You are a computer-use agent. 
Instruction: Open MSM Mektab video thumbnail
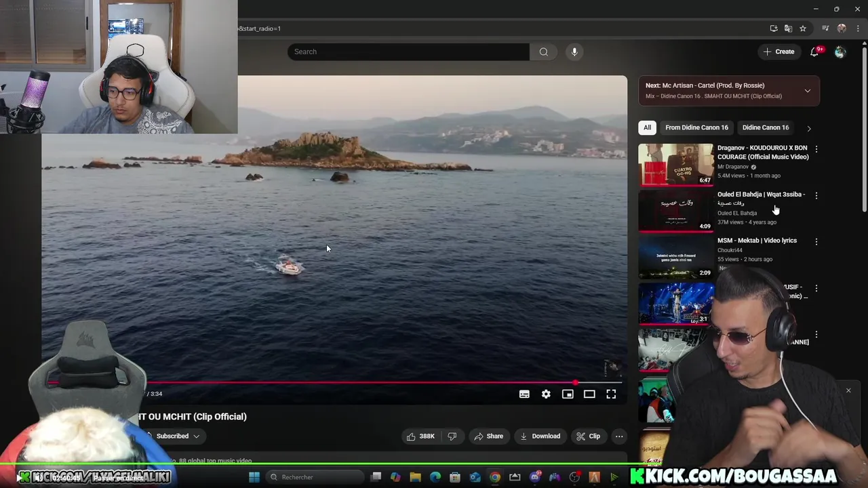tap(675, 257)
